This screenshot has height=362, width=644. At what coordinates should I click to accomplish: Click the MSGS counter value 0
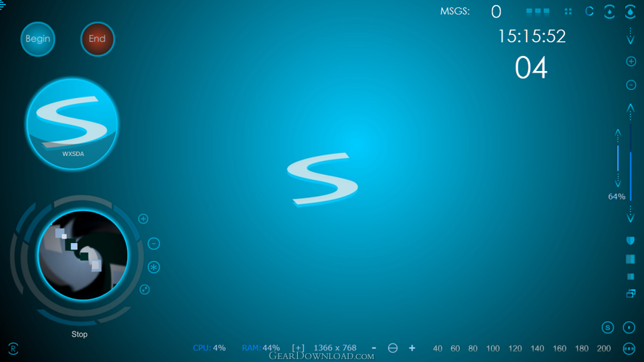point(496,12)
